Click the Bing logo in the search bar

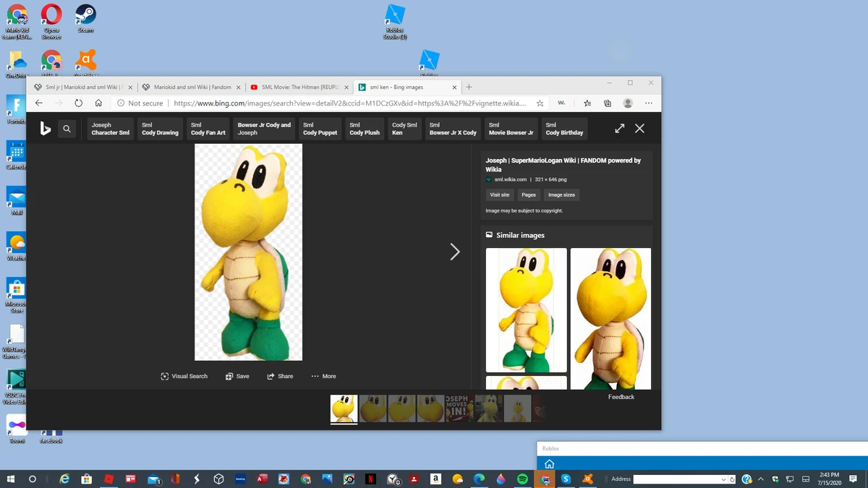(45, 128)
